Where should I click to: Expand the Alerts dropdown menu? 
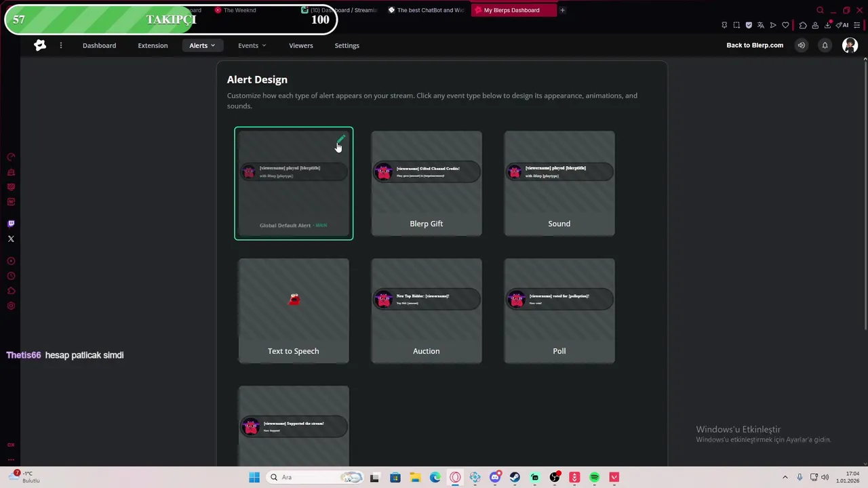(x=202, y=45)
